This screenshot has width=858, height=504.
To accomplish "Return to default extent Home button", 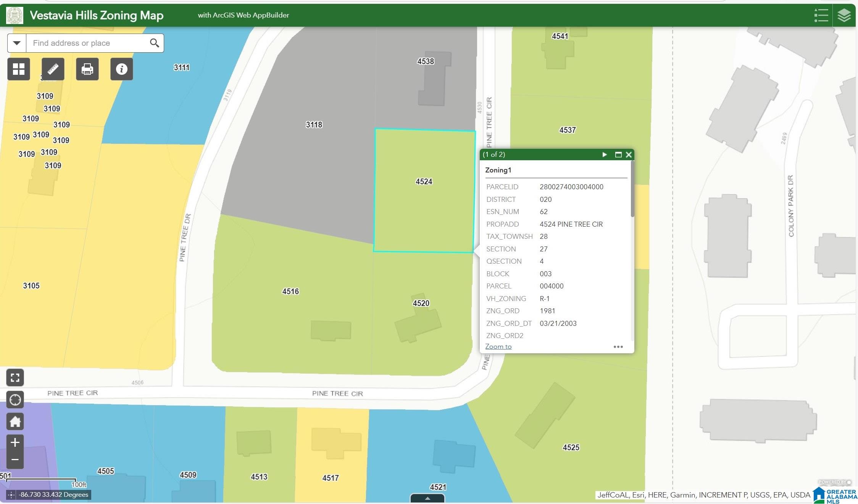I will pyautogui.click(x=15, y=422).
